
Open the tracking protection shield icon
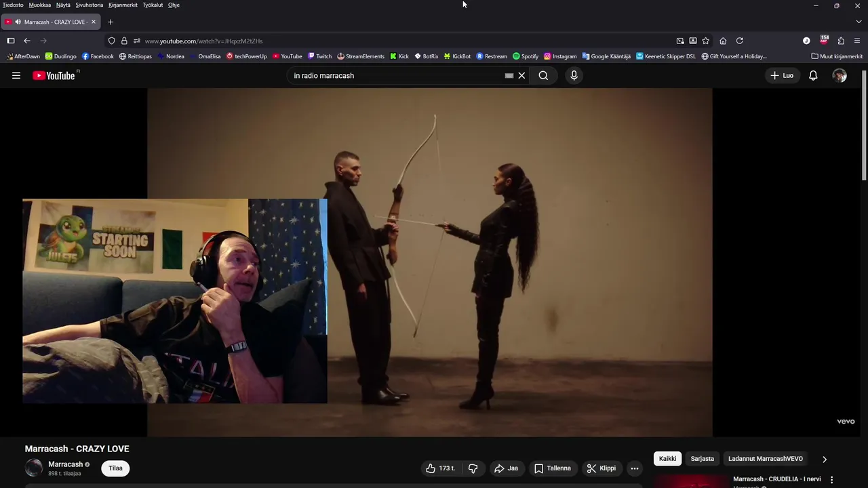(112, 41)
